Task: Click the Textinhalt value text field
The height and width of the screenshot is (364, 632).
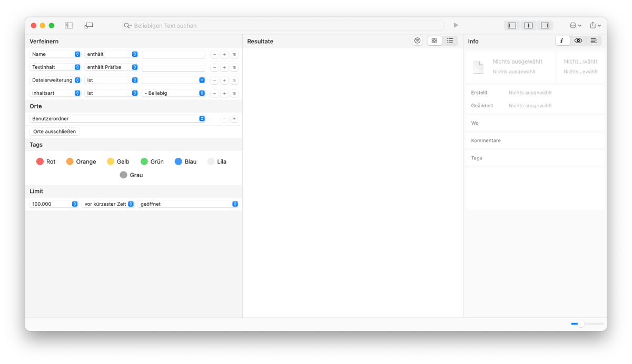Action: click(174, 67)
